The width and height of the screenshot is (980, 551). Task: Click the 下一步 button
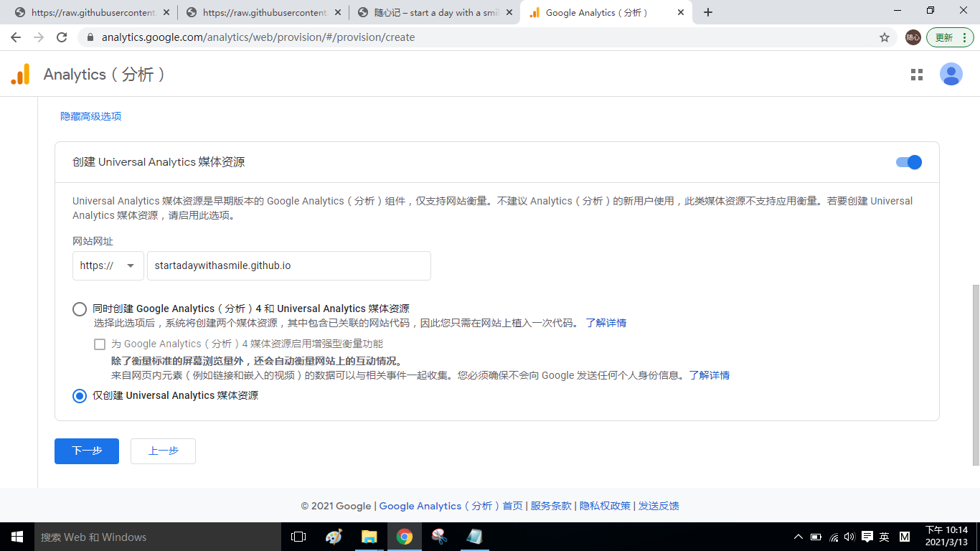click(x=86, y=451)
